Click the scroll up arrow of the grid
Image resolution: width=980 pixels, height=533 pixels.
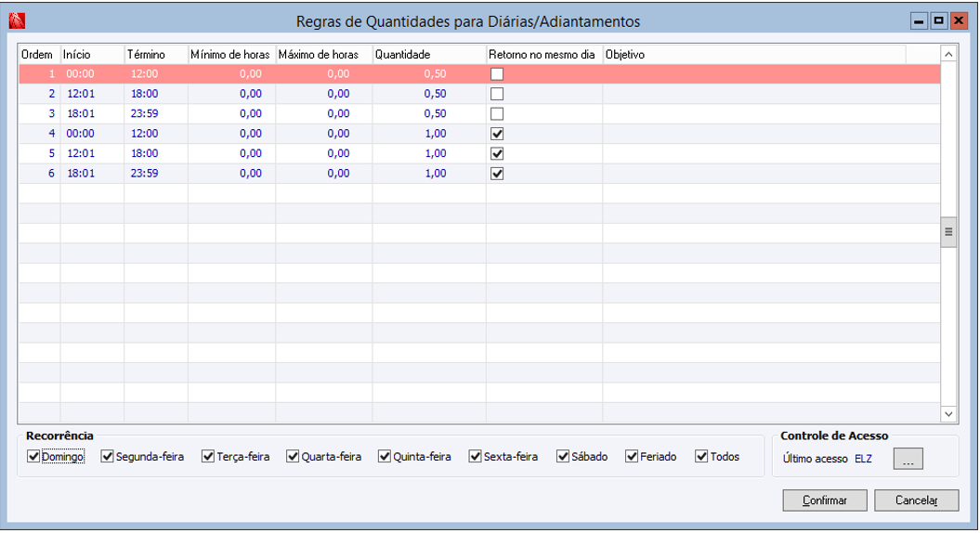[948, 55]
